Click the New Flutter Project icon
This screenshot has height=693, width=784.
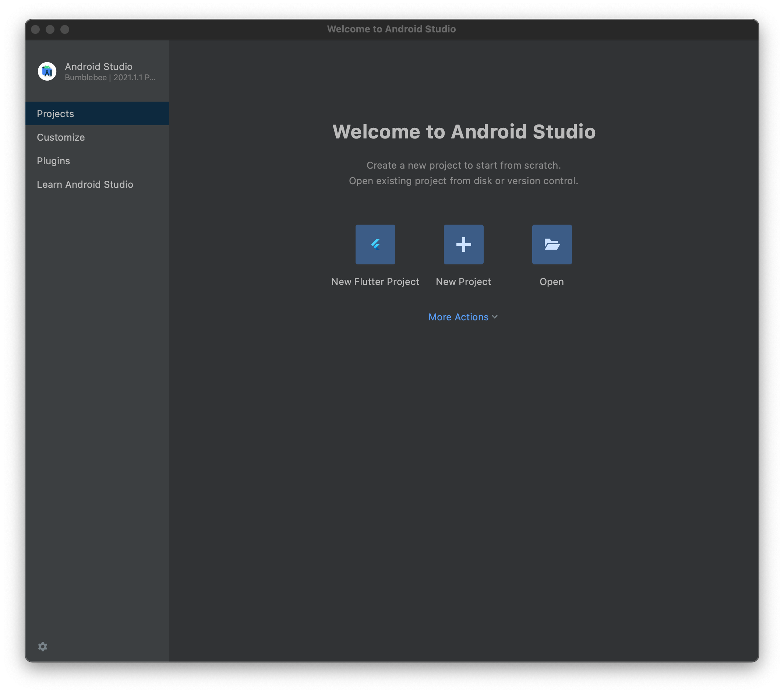coord(375,245)
